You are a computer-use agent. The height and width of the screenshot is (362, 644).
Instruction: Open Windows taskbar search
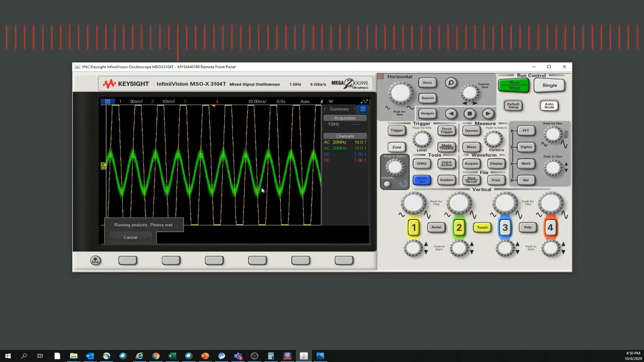click(24, 356)
